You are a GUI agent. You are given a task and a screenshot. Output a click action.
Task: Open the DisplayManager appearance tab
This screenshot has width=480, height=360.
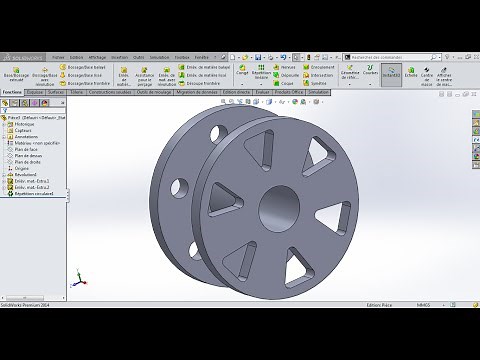(45, 103)
